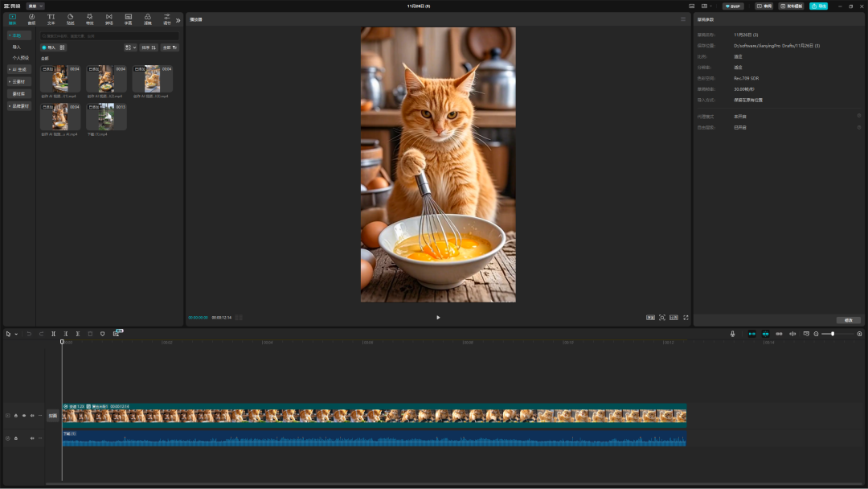Open the media view mode dropdown

tap(130, 47)
